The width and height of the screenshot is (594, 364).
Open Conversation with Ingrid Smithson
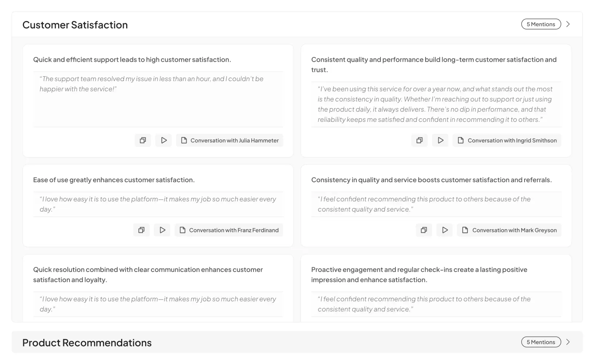(507, 140)
